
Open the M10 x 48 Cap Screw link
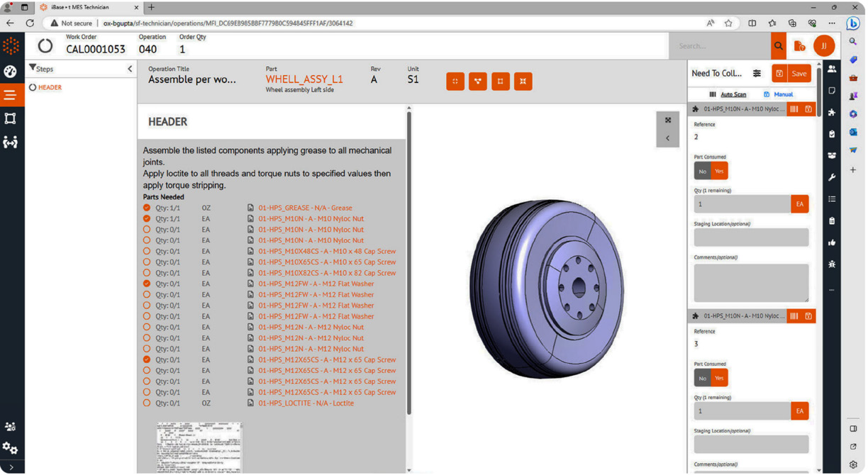click(x=327, y=251)
